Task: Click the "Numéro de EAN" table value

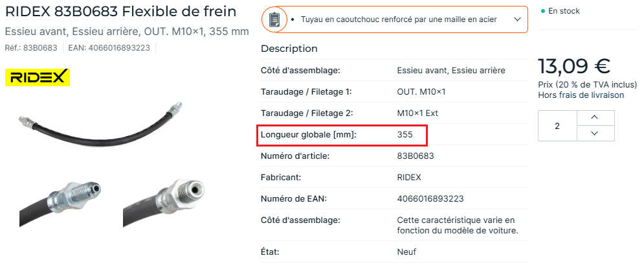Action: (x=430, y=199)
